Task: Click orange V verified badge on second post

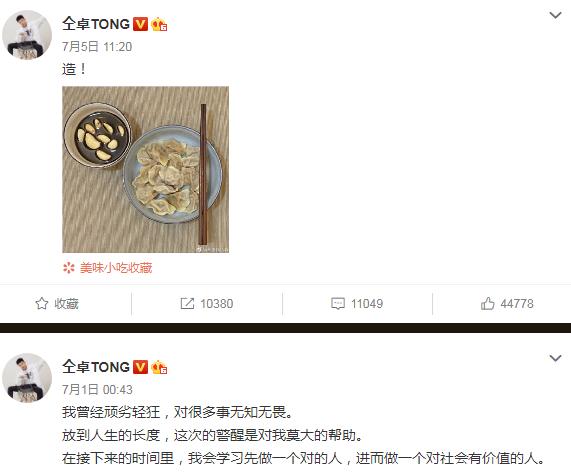Action: pyautogui.click(x=140, y=367)
